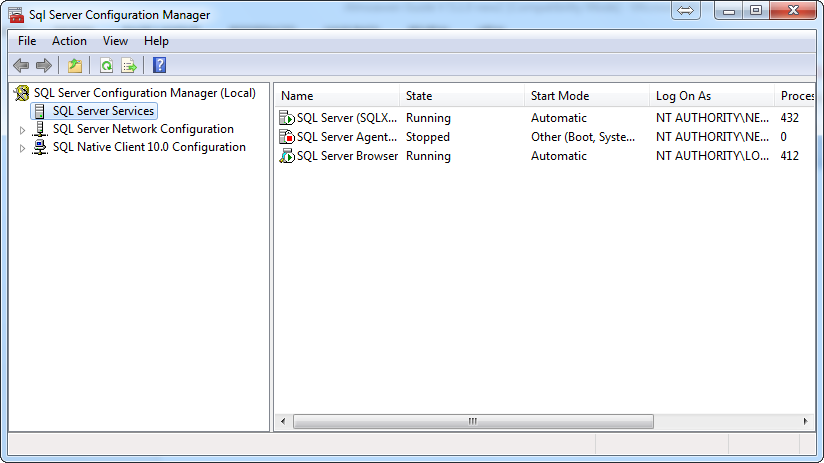Screen dimensions: 824x463
Task: Select SQL Native Client 10.0 Configuration label
Action: [149, 147]
